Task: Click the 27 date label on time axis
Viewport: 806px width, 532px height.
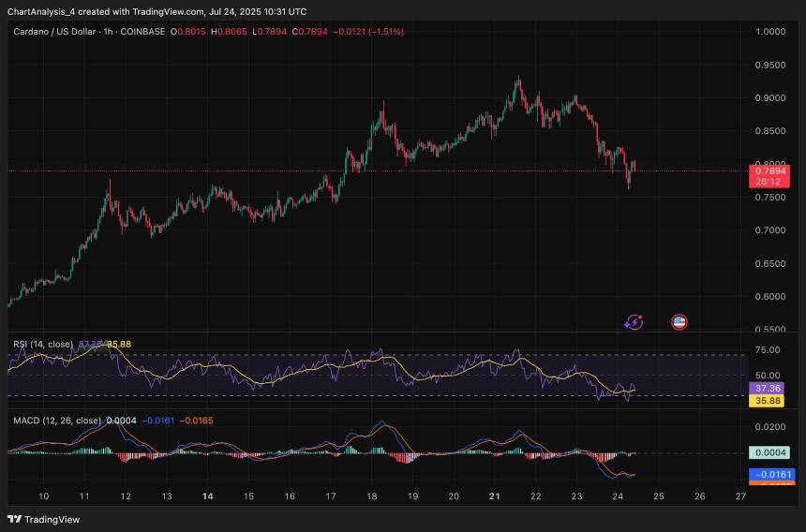Action: coord(740,495)
